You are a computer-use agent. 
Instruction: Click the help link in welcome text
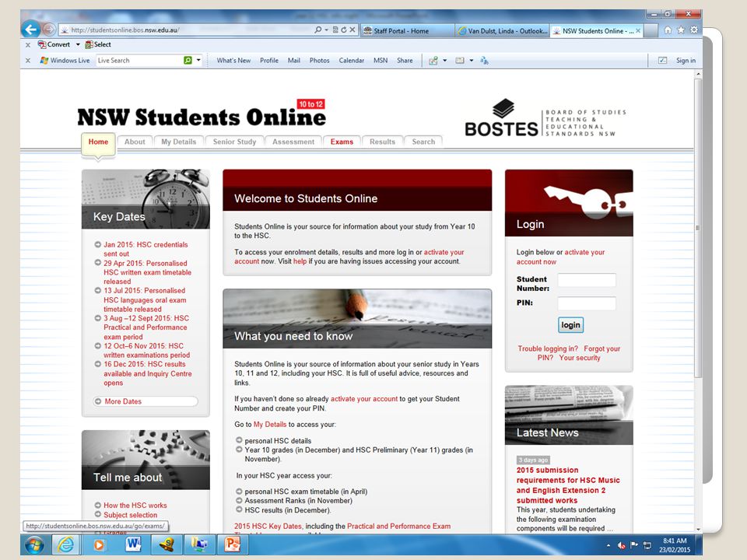pyautogui.click(x=300, y=261)
